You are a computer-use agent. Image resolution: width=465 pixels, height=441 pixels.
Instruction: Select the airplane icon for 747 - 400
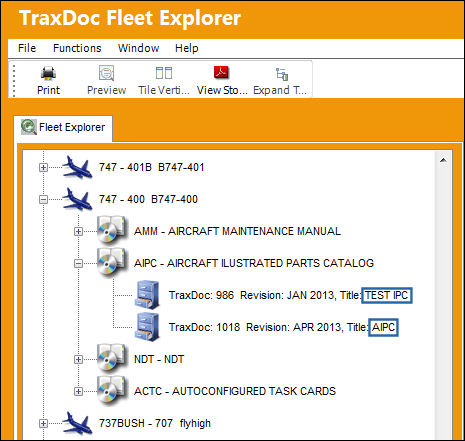click(77, 199)
